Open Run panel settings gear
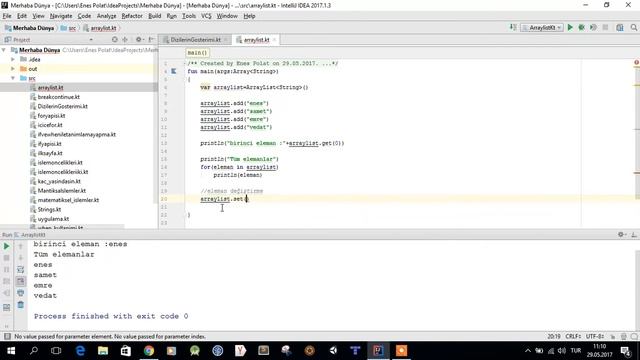This screenshot has width=640, height=360. click(621, 235)
